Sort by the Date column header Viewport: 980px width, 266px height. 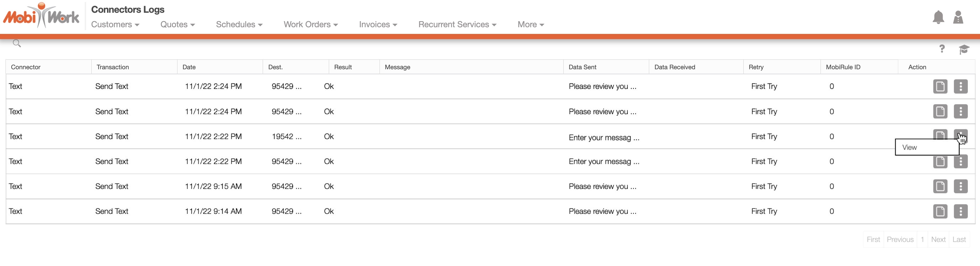click(x=189, y=67)
